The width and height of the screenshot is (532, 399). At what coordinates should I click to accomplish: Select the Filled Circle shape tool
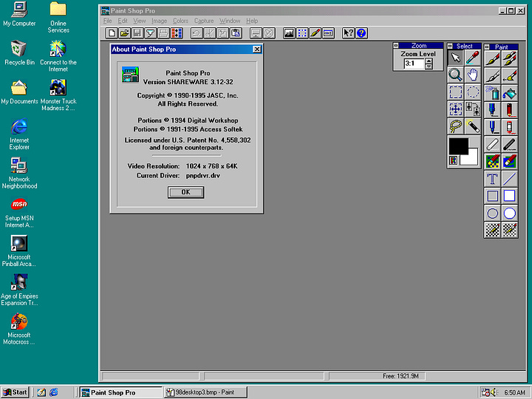click(510, 213)
